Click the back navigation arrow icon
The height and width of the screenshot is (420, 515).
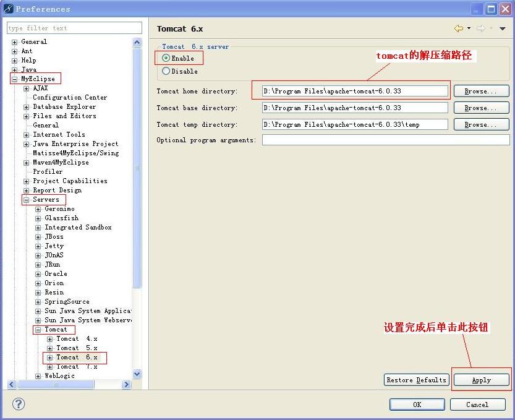coord(459,28)
